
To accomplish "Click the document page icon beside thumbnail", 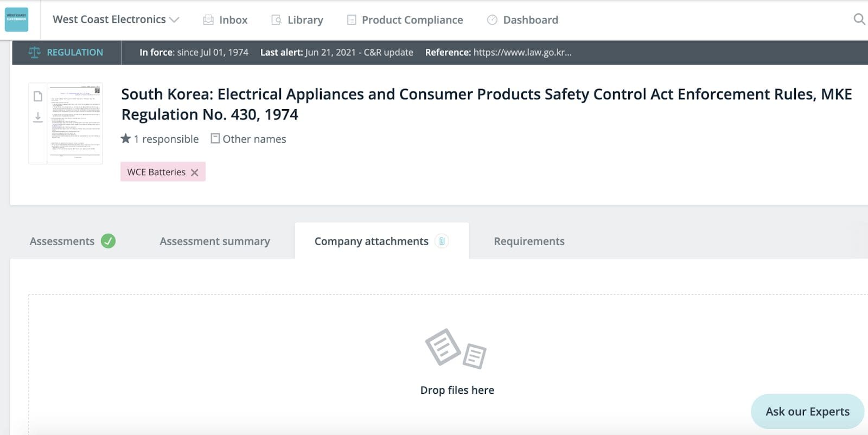I will tap(38, 97).
